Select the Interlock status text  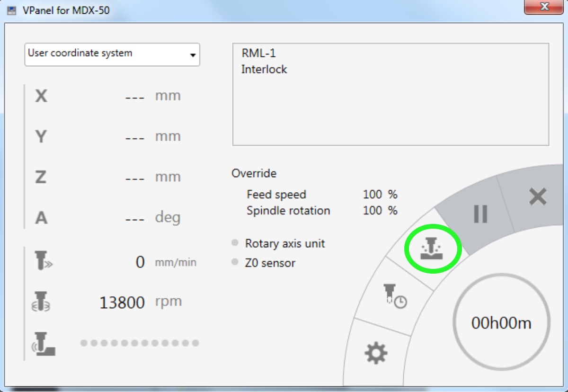(x=264, y=69)
